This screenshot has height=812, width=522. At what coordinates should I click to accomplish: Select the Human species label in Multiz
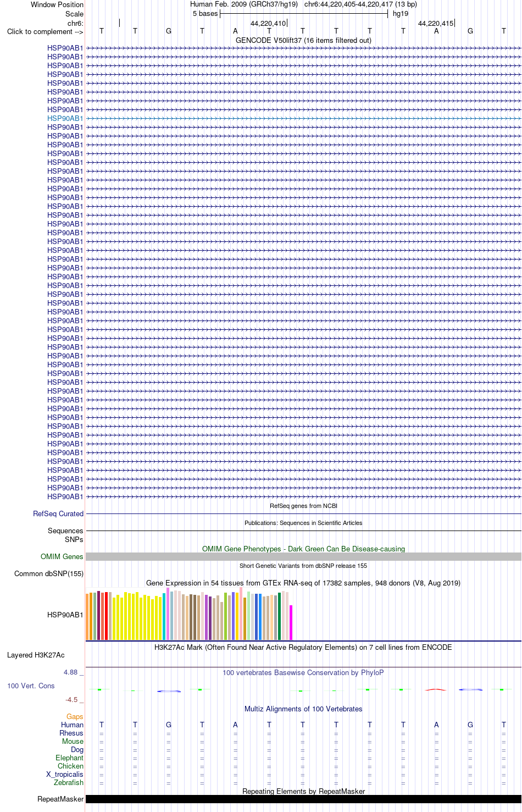point(72,725)
